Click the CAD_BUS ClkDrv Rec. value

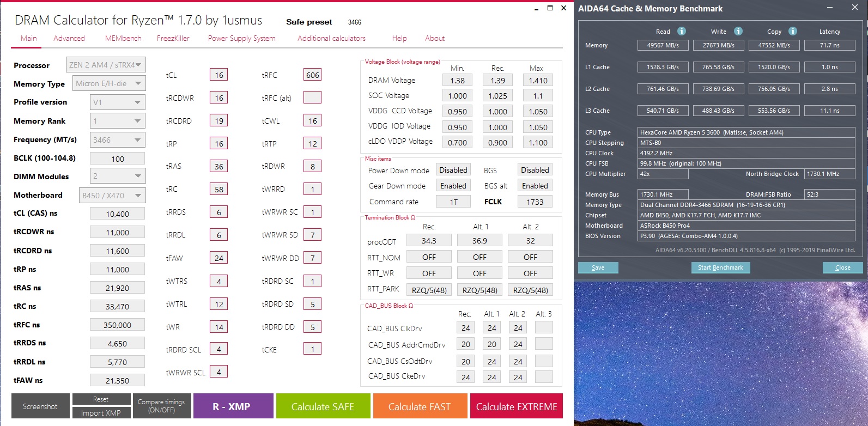465,327
